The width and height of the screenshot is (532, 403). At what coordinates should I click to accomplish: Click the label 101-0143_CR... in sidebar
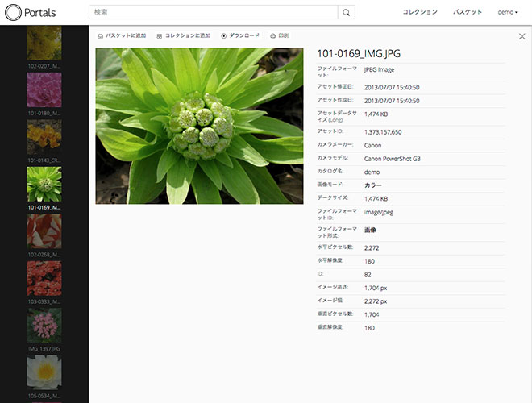[44, 160]
